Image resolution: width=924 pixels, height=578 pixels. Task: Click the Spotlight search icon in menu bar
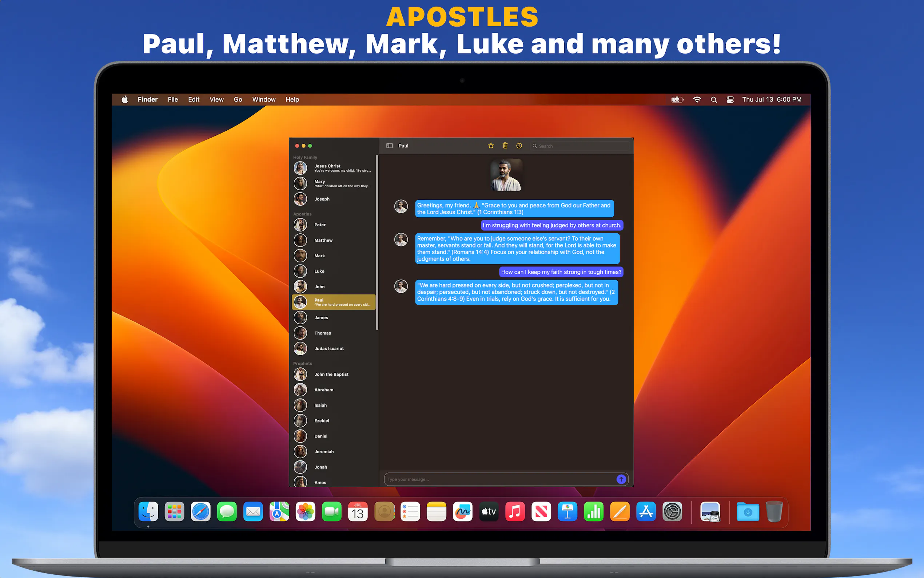coord(713,100)
